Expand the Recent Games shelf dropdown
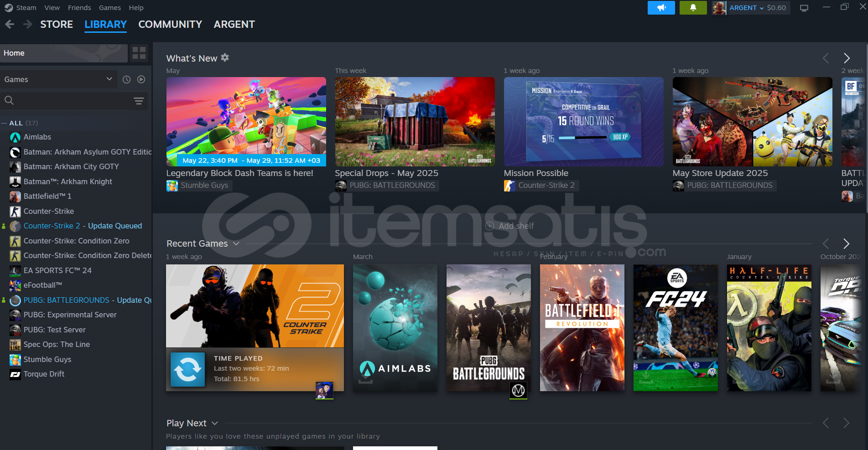 point(236,243)
